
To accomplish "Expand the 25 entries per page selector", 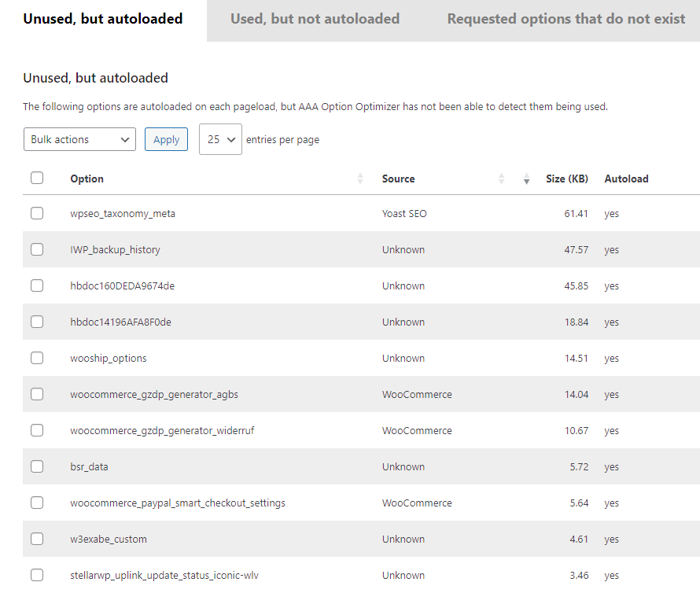I will click(x=220, y=139).
